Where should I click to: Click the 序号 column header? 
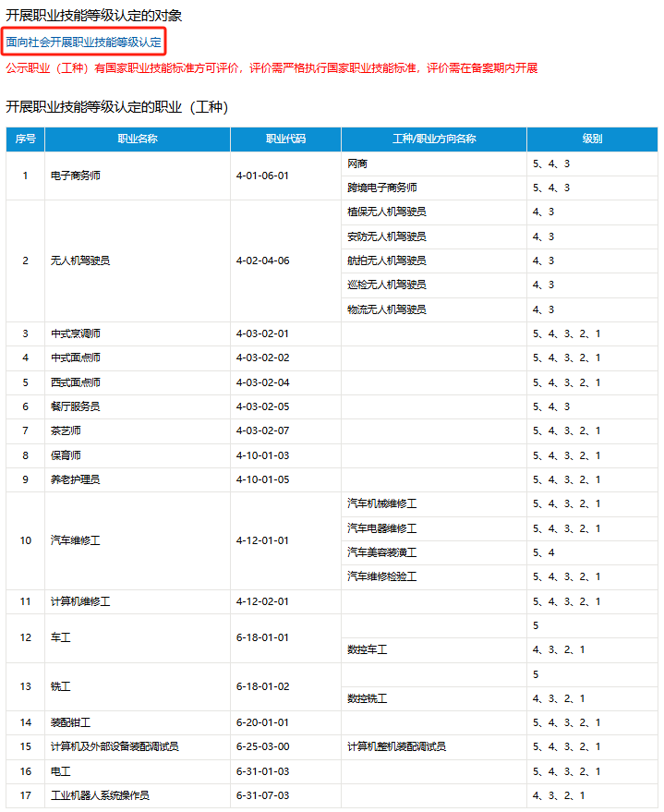[25, 139]
